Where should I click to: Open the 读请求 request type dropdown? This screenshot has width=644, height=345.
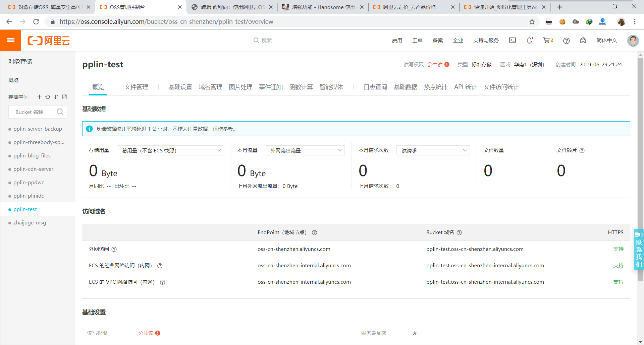[x=433, y=150]
